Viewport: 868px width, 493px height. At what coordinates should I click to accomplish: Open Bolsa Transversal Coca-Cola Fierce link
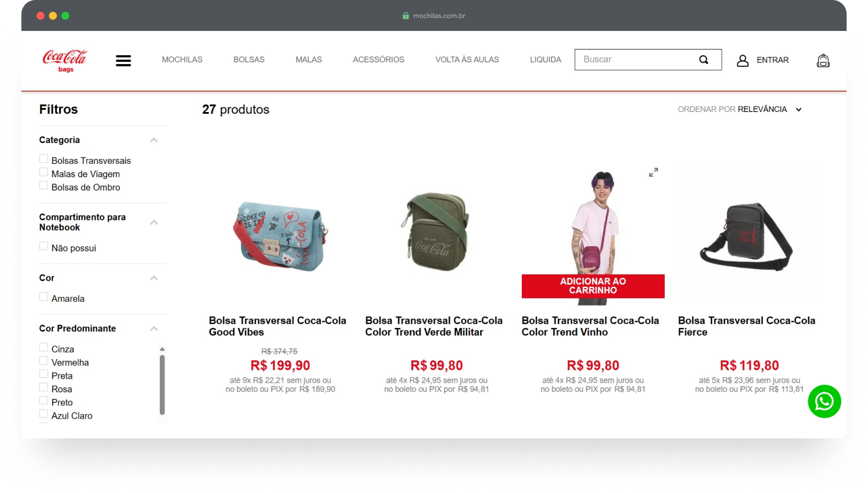[x=746, y=326]
